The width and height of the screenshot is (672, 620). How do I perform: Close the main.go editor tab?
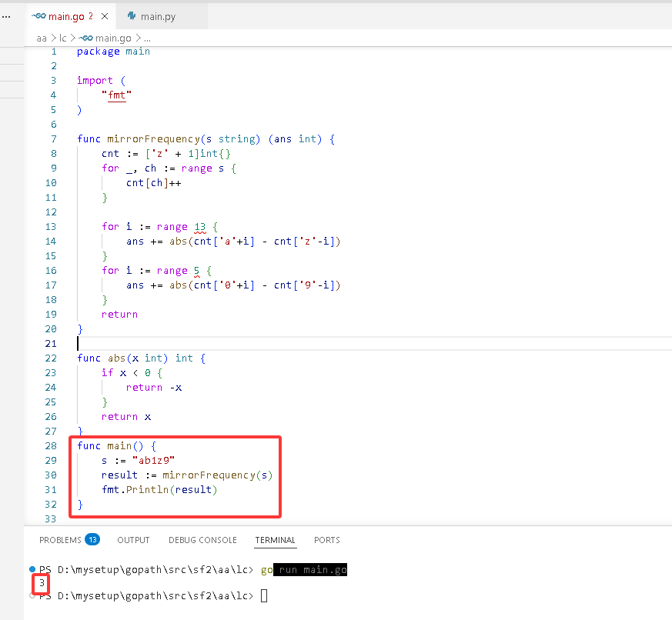tap(105, 16)
